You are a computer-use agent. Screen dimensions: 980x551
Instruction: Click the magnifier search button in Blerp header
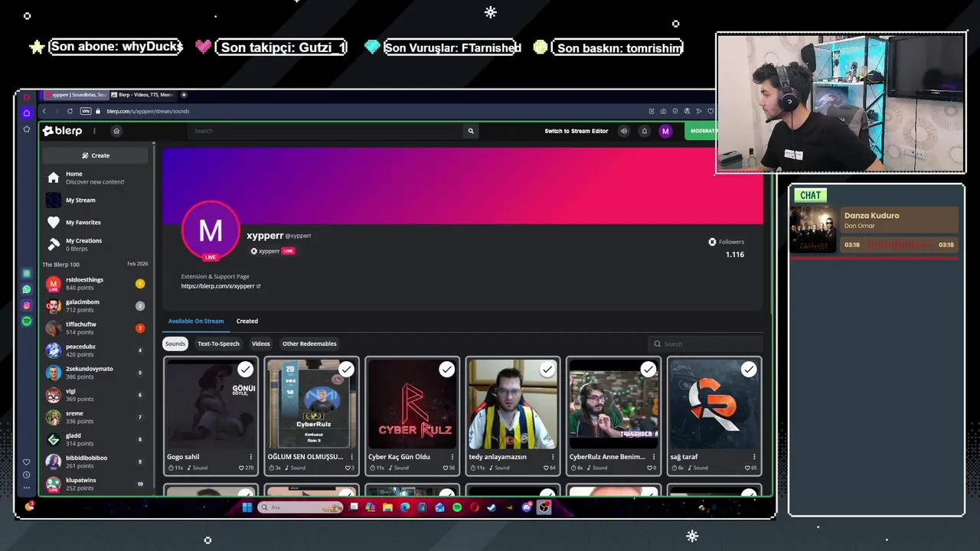(471, 131)
